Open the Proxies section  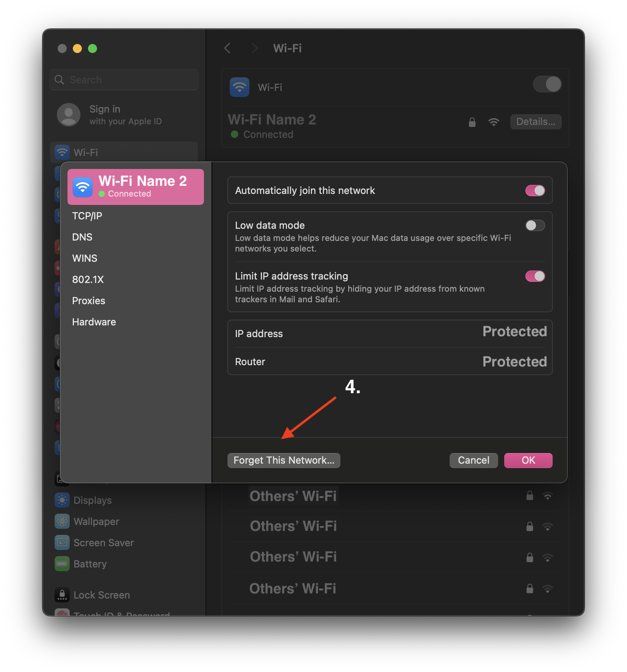point(88,300)
